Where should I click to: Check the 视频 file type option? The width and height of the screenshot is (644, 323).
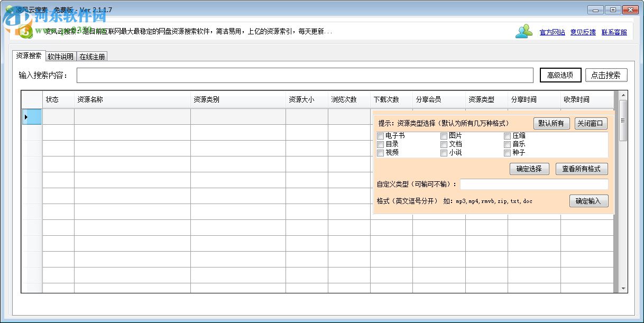click(380, 153)
